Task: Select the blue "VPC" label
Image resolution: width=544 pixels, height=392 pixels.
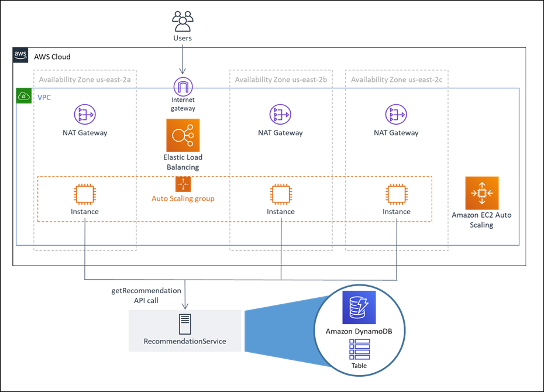Action: 44,98
